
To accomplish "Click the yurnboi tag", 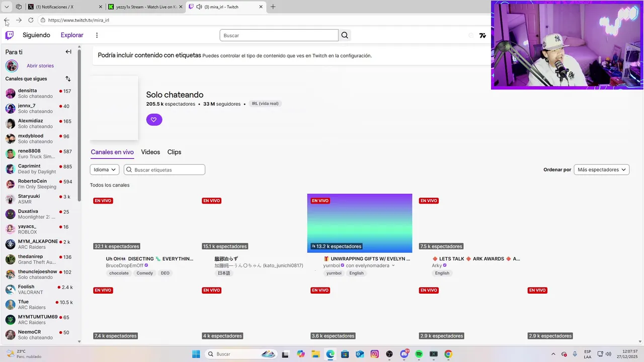I will (x=334, y=273).
